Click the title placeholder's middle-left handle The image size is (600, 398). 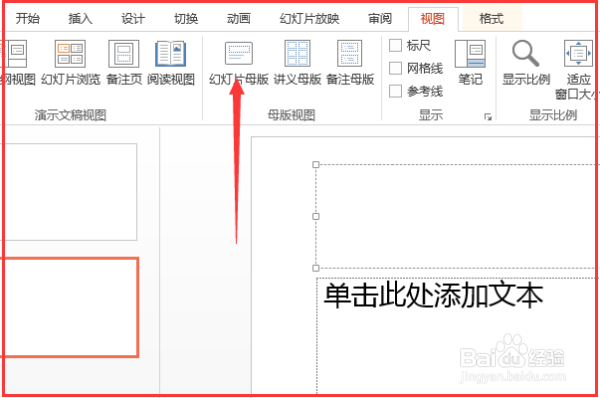click(x=316, y=216)
